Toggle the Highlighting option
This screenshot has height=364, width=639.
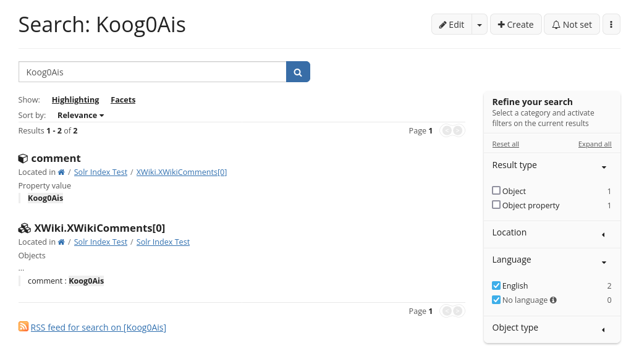75,100
